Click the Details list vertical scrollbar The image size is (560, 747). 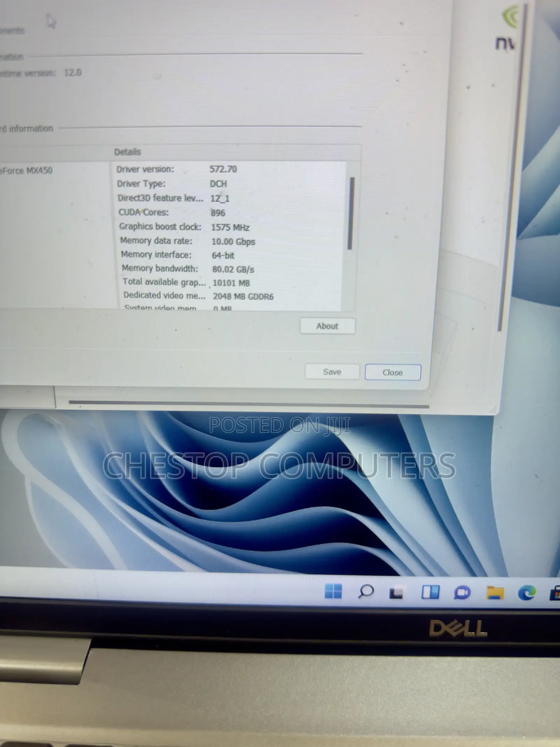tap(350, 214)
